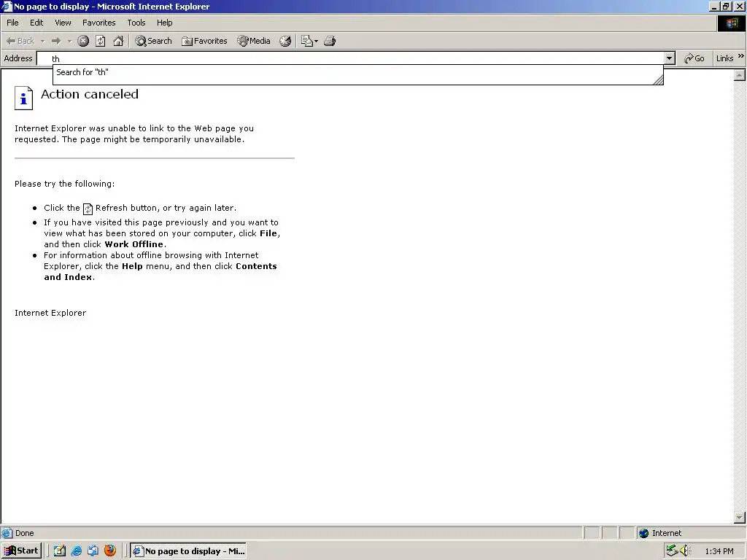The height and width of the screenshot is (560, 747).
Task: Launch Show Desktop quick launch icon
Action: [60, 551]
